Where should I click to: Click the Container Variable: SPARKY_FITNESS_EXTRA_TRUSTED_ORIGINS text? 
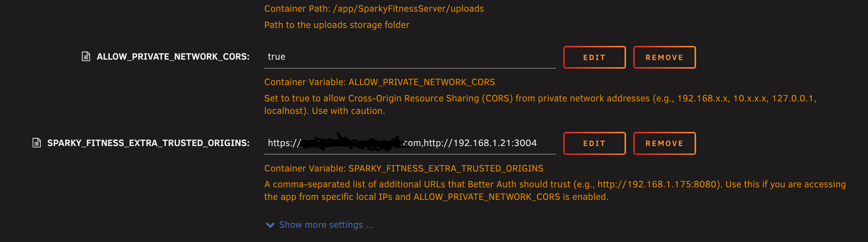click(x=404, y=169)
